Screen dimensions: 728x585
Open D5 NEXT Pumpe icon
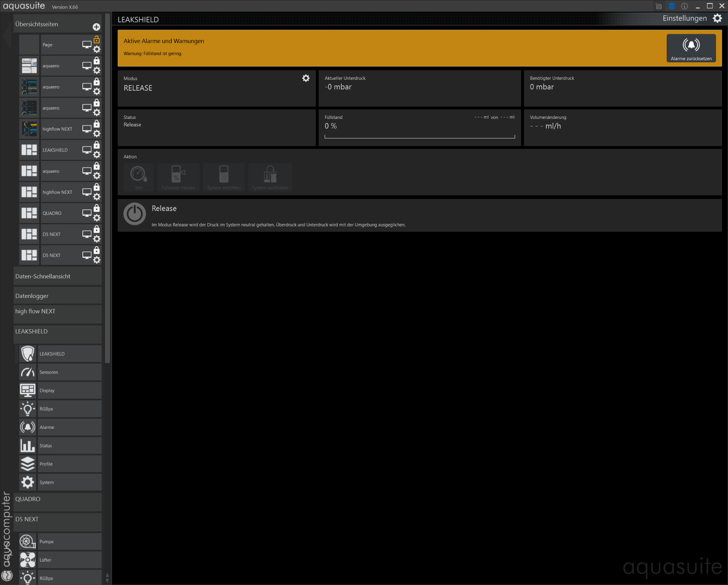click(x=28, y=541)
